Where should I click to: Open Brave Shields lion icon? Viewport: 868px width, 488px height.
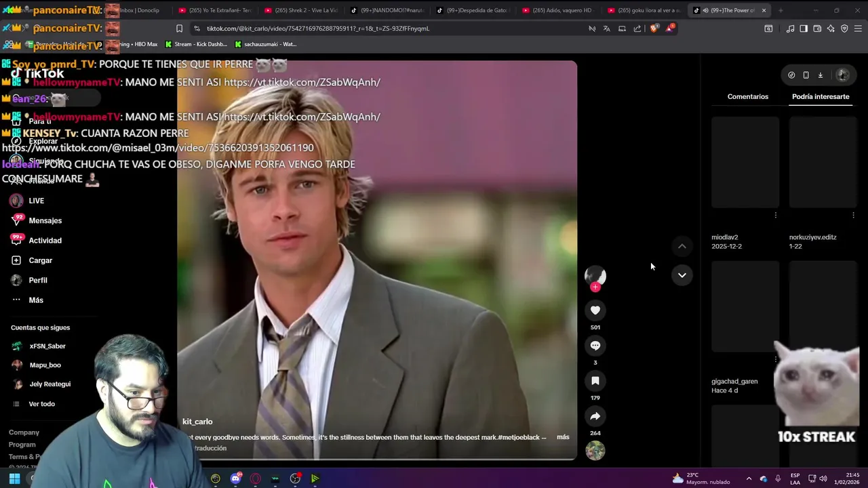click(x=654, y=28)
